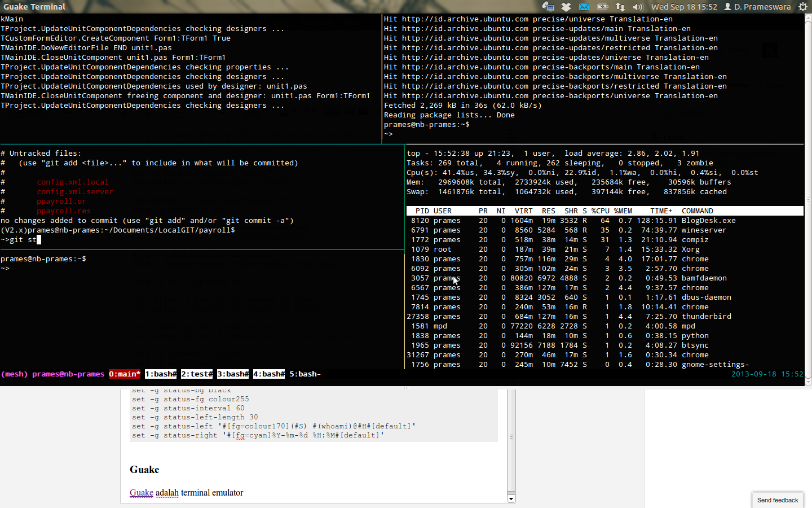Image resolution: width=812 pixels, height=508 pixels.
Task: Click the Send feedback button
Action: tap(778, 500)
